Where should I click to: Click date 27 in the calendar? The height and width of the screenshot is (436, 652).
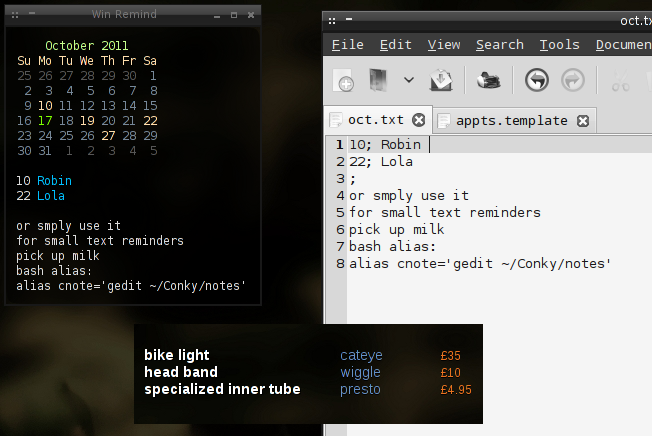point(108,135)
